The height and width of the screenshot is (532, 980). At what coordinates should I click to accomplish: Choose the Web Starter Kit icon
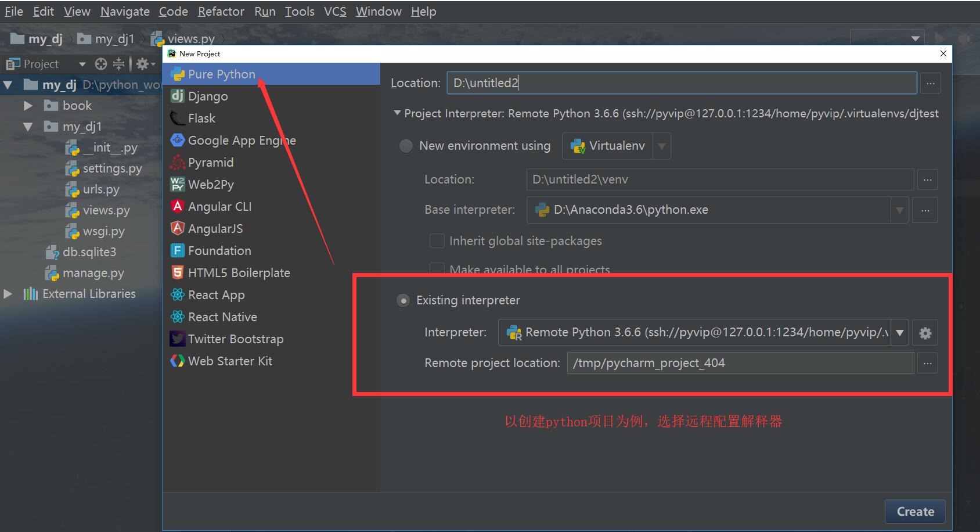pyautogui.click(x=177, y=361)
